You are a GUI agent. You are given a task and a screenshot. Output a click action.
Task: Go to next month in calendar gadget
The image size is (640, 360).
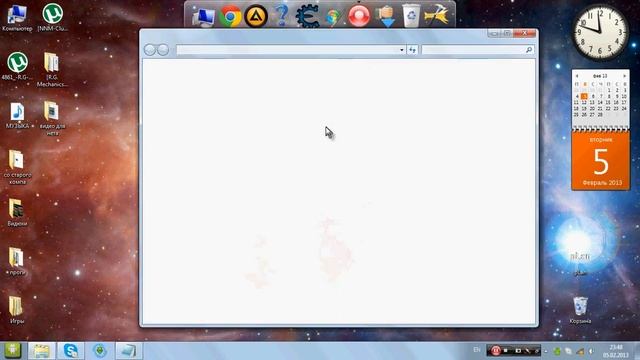624,76
